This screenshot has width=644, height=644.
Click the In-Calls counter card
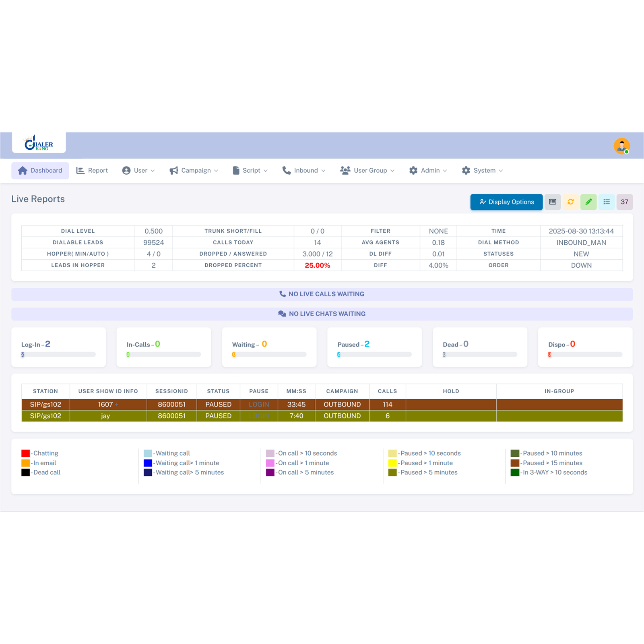pyautogui.click(x=164, y=347)
